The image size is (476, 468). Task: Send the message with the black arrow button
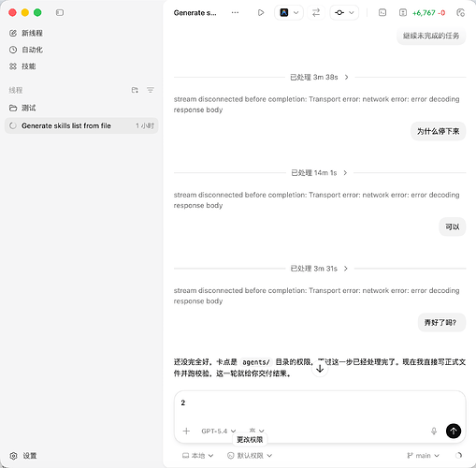454,431
